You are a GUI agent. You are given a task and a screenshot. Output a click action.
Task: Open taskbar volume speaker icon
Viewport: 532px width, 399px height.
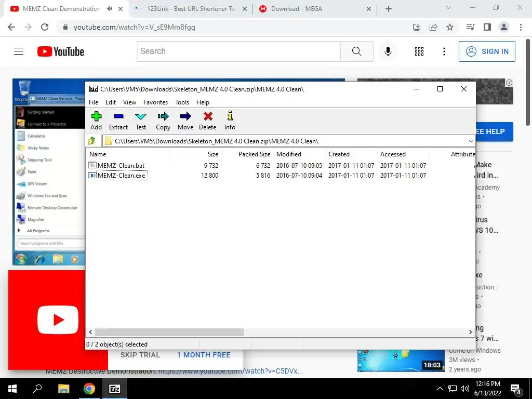pyautogui.click(x=465, y=389)
